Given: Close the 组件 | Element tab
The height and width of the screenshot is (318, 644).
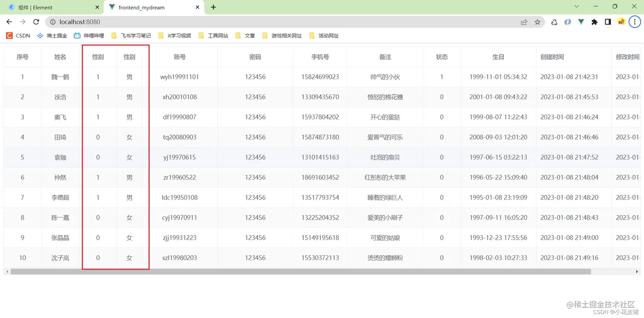Looking at the screenshot, I should pos(97,7).
